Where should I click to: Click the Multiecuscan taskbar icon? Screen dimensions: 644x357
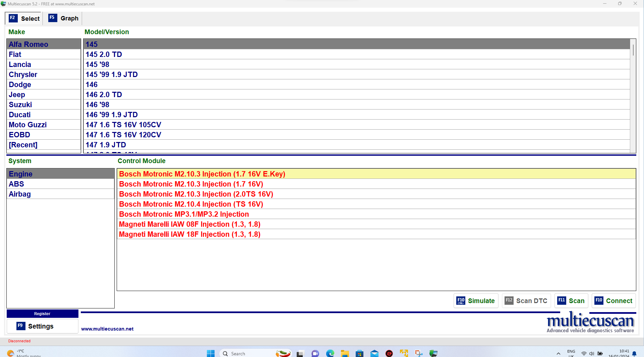(433, 353)
